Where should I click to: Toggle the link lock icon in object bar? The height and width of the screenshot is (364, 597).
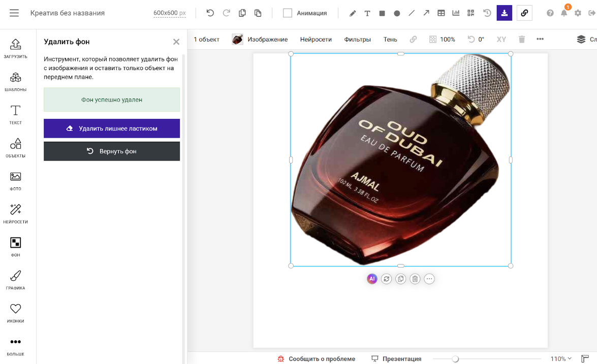[413, 39]
